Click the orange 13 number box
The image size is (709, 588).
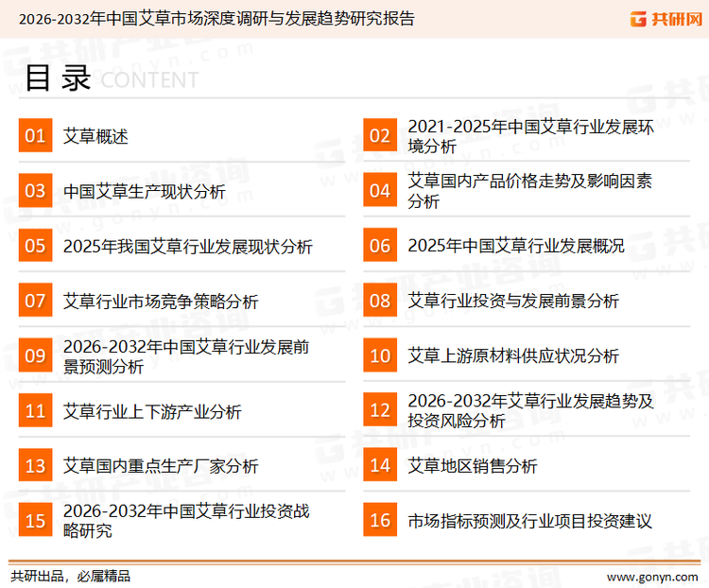tap(35, 465)
